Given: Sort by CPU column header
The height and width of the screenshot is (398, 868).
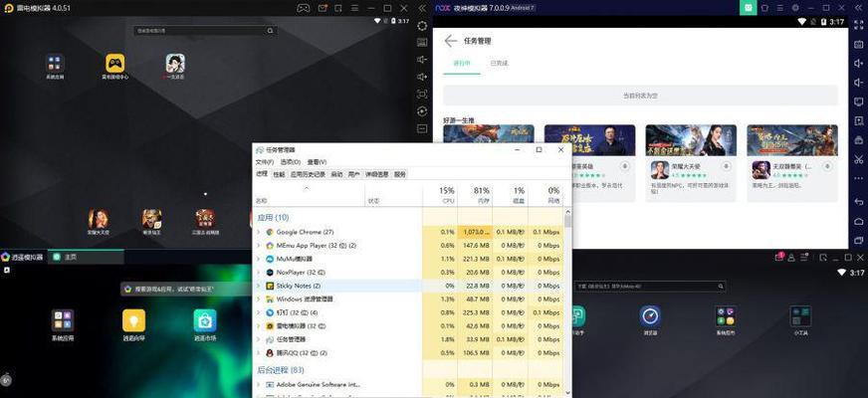Looking at the screenshot, I should [x=440, y=195].
